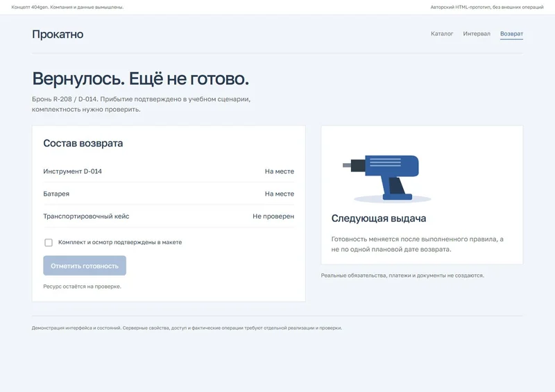
Task: Click the Состав возврата heading
Action: (83, 143)
